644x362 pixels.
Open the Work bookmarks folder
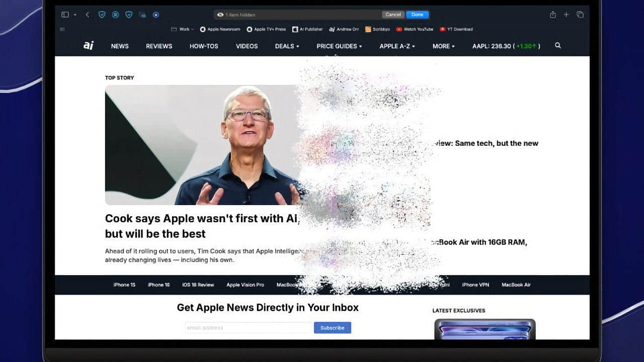(x=182, y=29)
